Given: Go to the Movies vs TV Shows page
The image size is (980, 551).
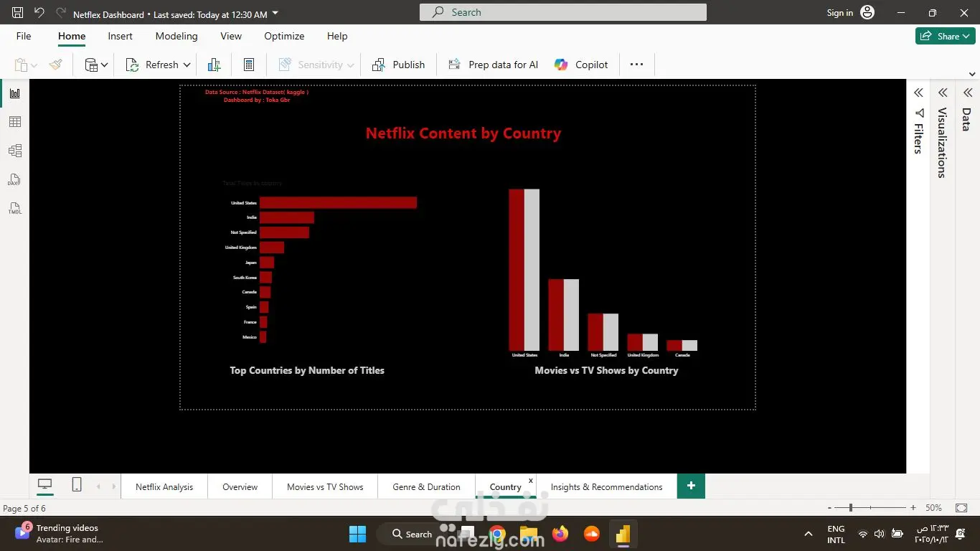Looking at the screenshot, I should [325, 486].
